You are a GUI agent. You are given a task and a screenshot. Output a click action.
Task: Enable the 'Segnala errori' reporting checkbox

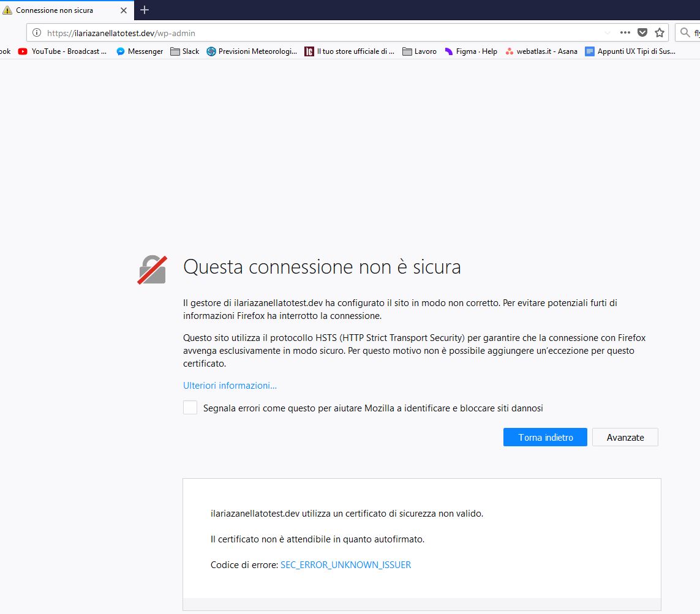190,407
